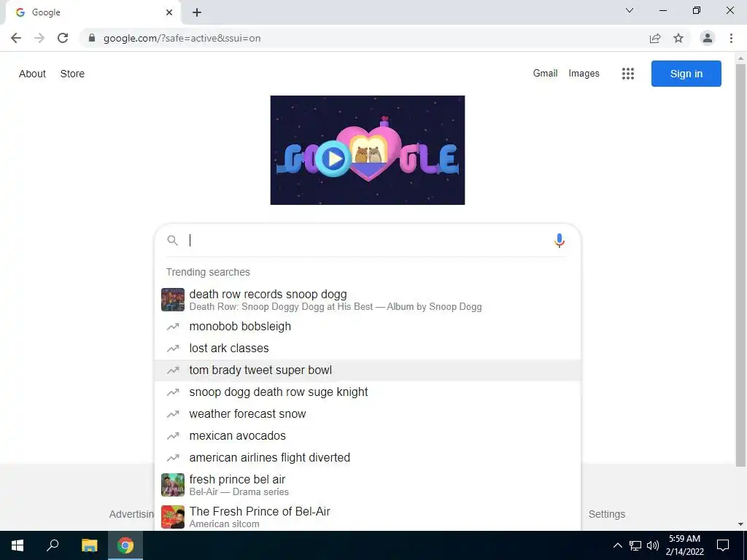Select suggestion death row records snoop dogg
747x560 pixels.
(368, 300)
